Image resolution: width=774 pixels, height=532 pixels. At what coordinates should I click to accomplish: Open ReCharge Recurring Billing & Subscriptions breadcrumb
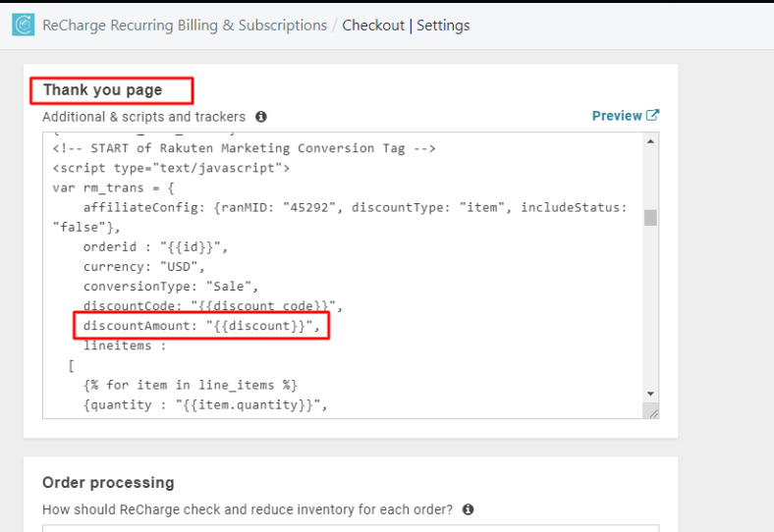coord(185,26)
